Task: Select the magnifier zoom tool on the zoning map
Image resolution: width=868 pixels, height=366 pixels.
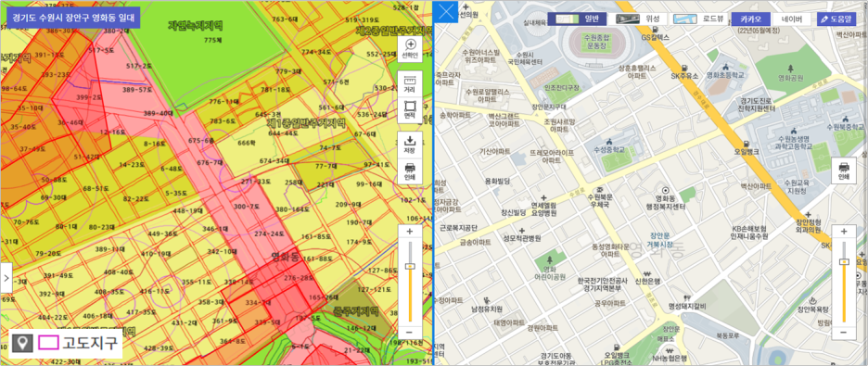Action: pos(410,49)
